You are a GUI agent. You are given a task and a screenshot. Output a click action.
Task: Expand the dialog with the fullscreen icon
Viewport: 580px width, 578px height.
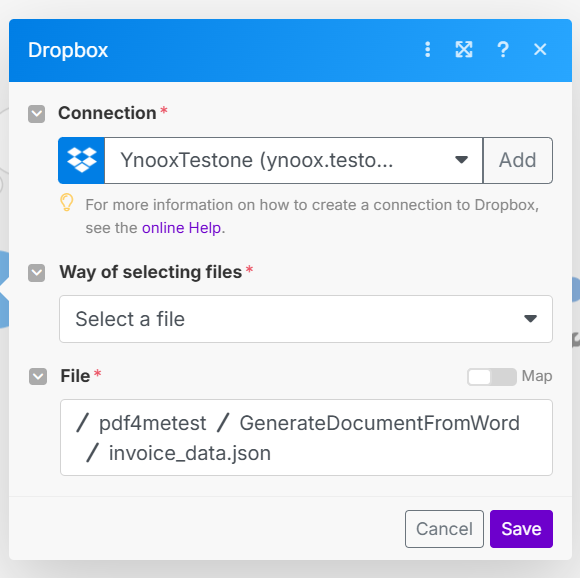(464, 50)
